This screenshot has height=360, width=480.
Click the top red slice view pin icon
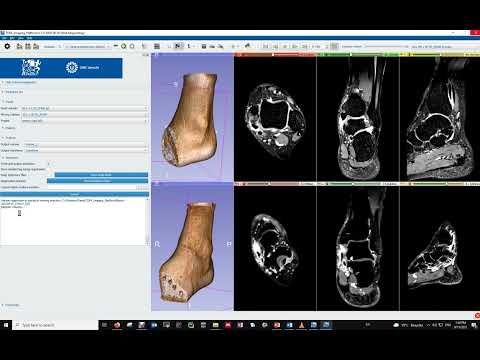tap(237, 54)
